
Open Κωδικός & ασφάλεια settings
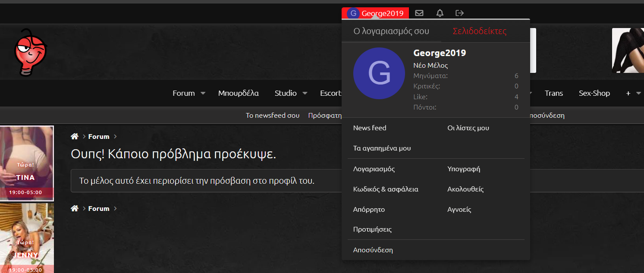pos(385,189)
